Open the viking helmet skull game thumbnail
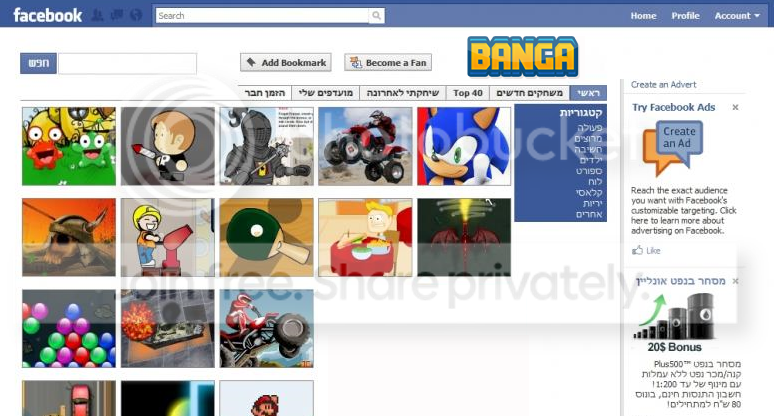774x416 pixels. coord(69,237)
